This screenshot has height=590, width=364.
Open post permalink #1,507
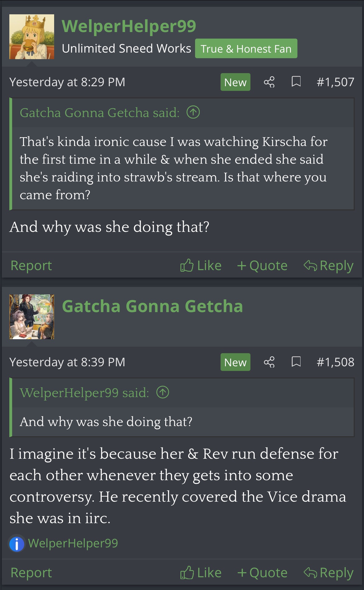pos(335,82)
